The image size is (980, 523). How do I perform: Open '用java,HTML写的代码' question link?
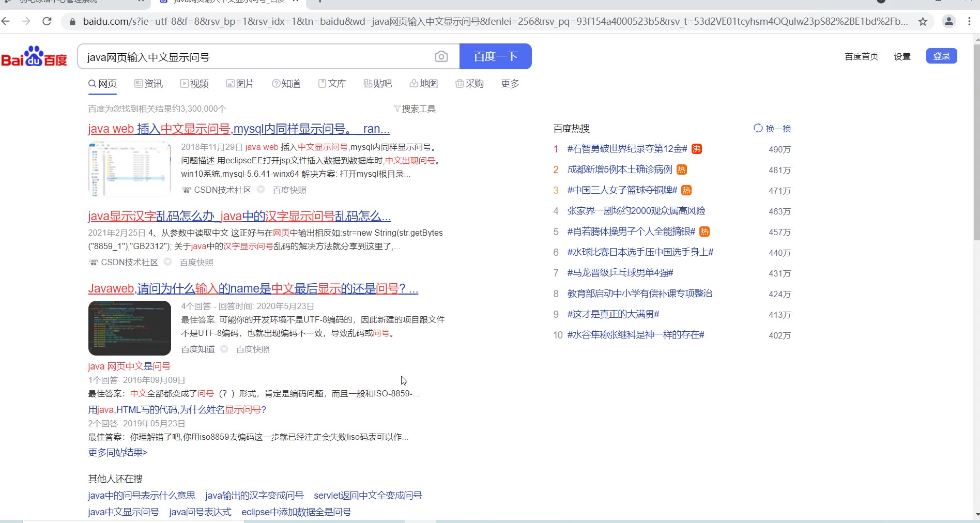177,410
